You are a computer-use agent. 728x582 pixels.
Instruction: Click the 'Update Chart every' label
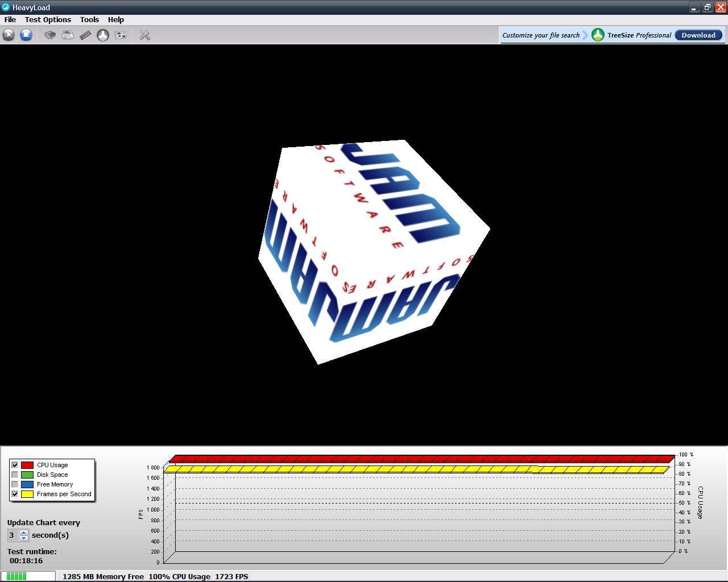(x=44, y=523)
